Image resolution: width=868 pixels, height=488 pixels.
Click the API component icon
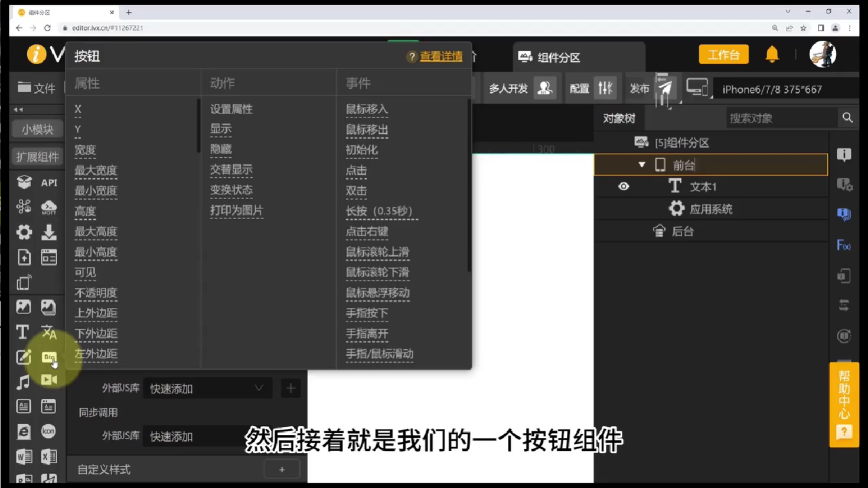[x=49, y=183]
